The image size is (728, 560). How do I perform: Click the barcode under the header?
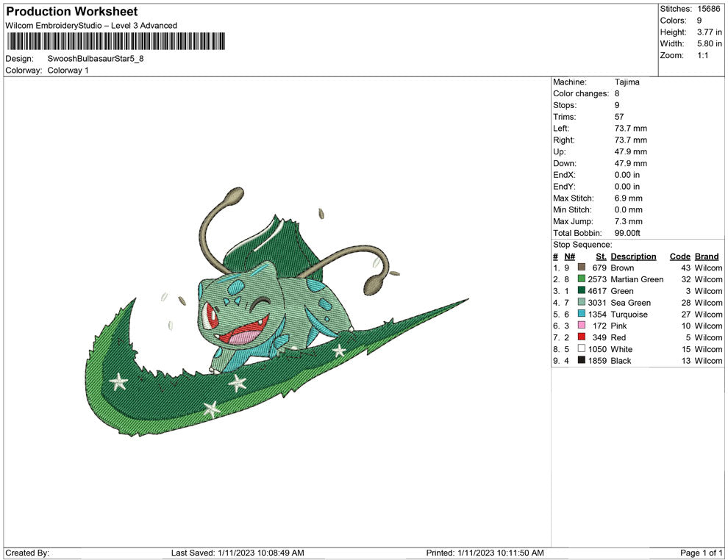tap(116, 41)
